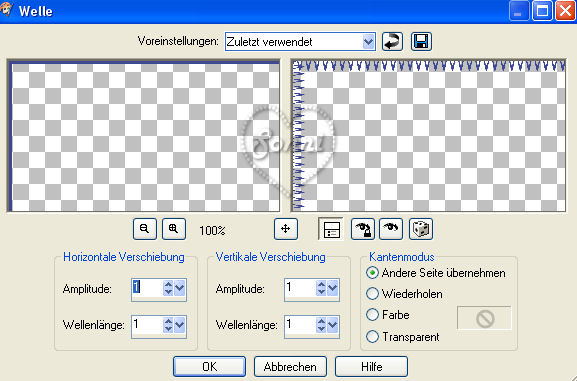This screenshot has width=577, height=381.
Task: Close the Welle dialog window
Action: click(x=566, y=11)
